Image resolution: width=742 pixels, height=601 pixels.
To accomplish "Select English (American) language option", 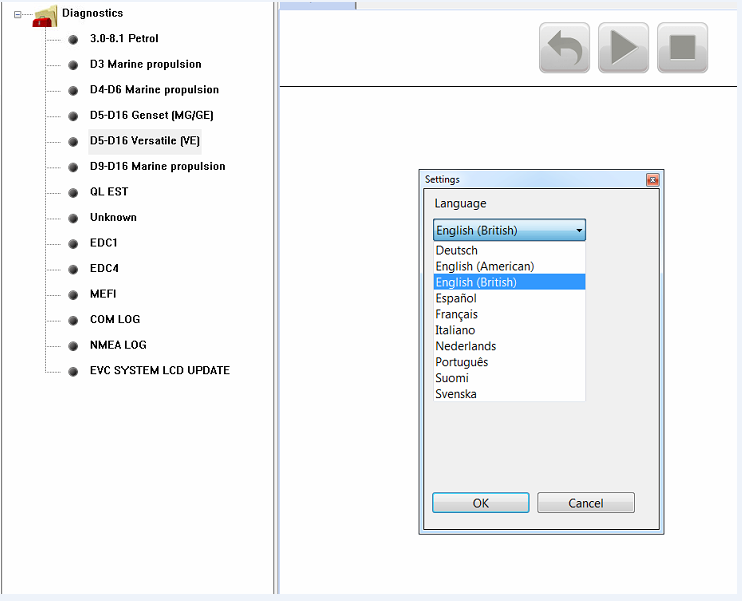I will pos(484,266).
